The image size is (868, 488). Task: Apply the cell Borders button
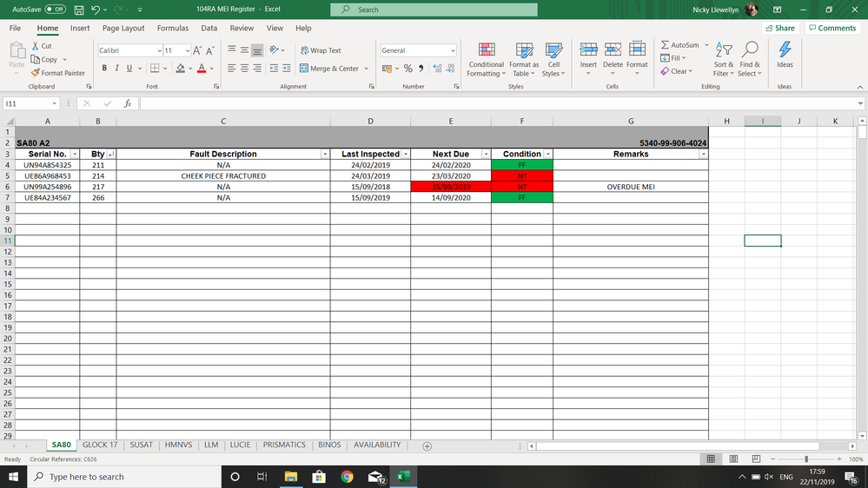point(155,68)
